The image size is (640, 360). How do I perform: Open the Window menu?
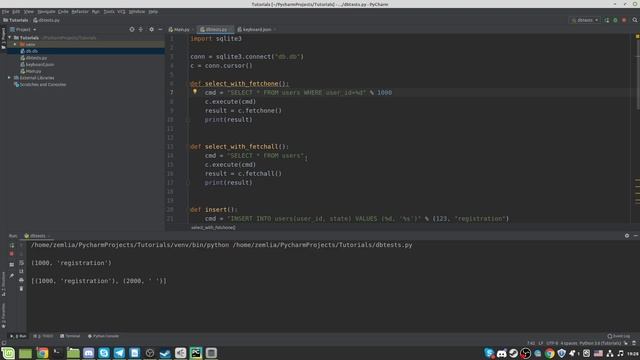pyautogui.click(x=137, y=12)
